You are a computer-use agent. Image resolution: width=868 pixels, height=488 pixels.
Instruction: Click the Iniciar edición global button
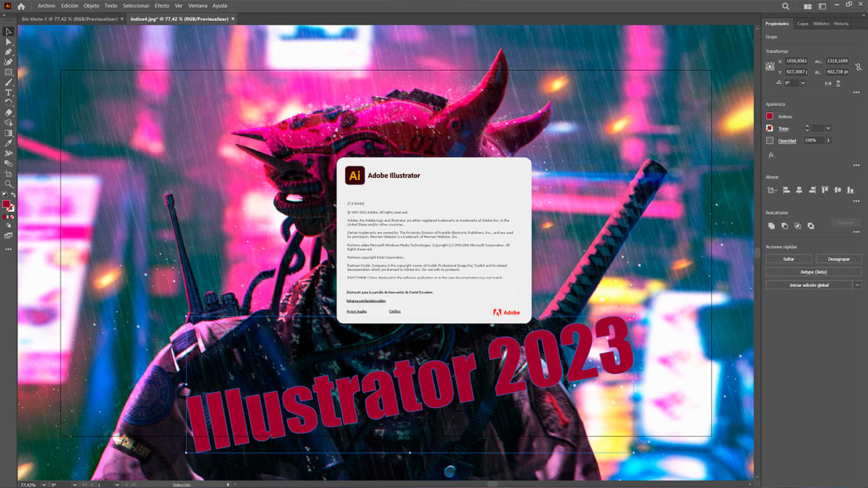809,285
